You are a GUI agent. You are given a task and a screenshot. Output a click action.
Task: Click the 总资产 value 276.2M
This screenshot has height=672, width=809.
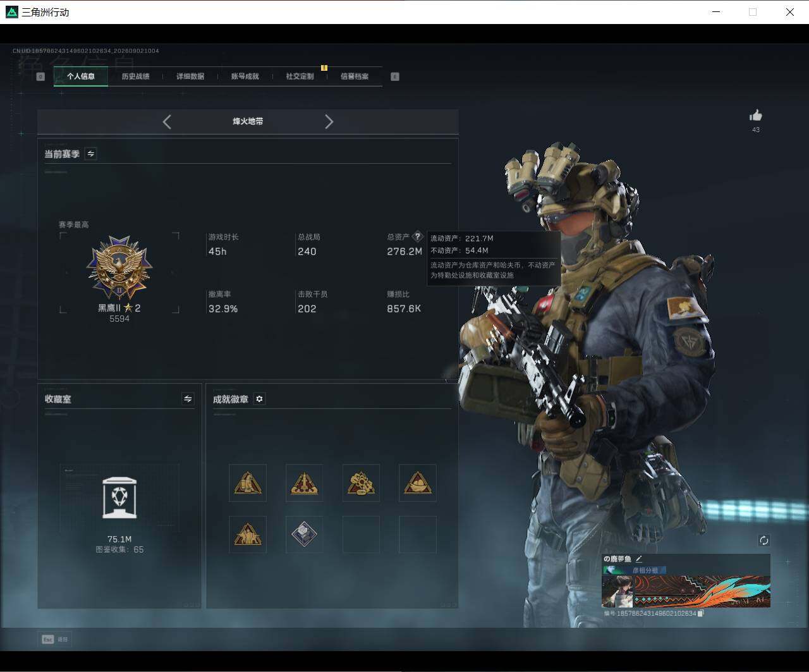click(404, 252)
